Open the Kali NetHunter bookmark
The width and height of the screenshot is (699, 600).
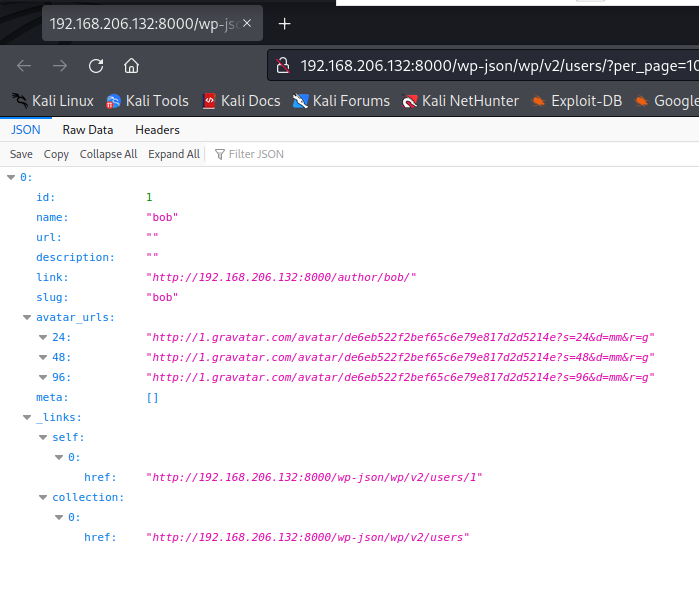tap(461, 101)
